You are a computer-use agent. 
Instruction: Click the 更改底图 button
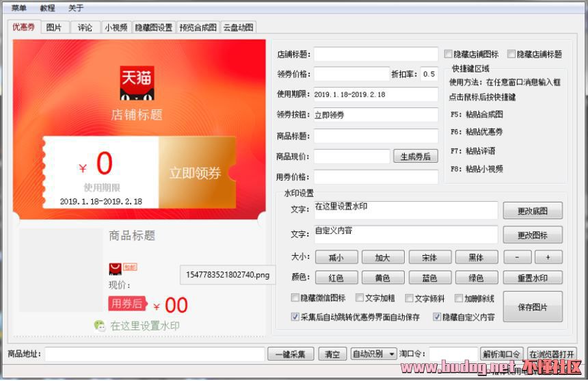(x=533, y=211)
